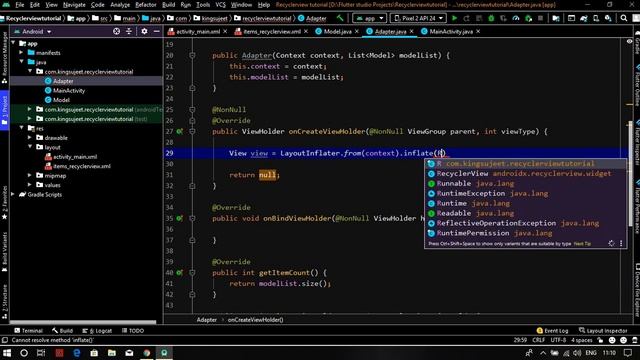Click the Make Project hammer icon
The image size is (640, 360).
[x=340, y=18]
